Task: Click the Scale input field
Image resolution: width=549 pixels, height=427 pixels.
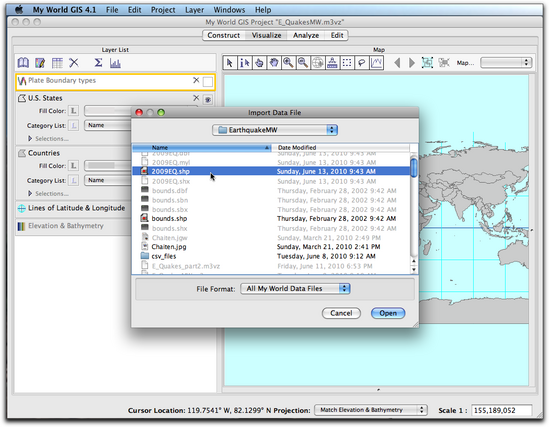Action: pos(501,410)
